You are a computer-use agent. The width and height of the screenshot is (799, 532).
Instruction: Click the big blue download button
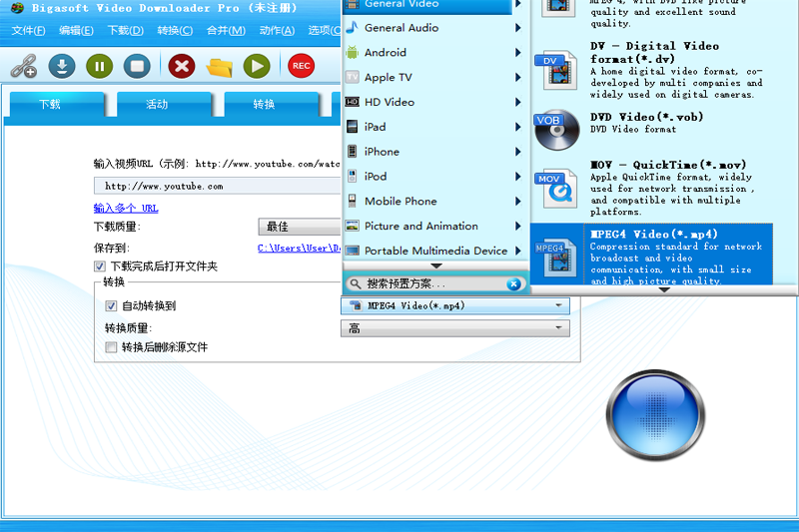(655, 415)
